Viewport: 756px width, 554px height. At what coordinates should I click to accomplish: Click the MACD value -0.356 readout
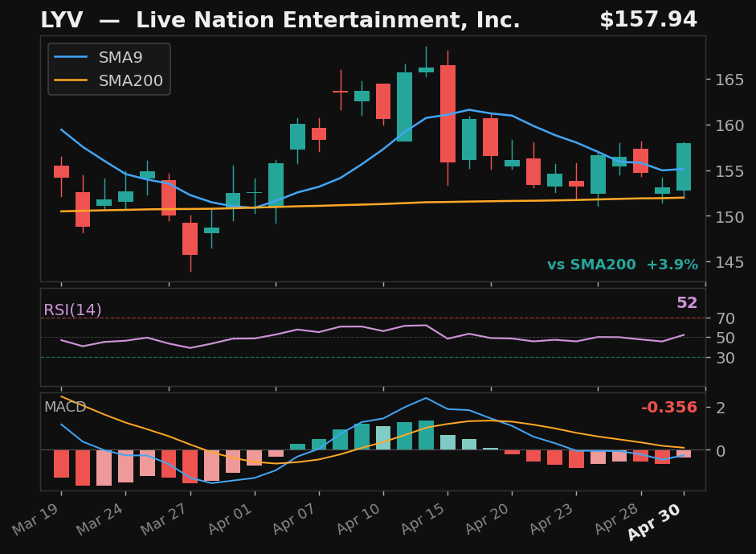tap(669, 408)
